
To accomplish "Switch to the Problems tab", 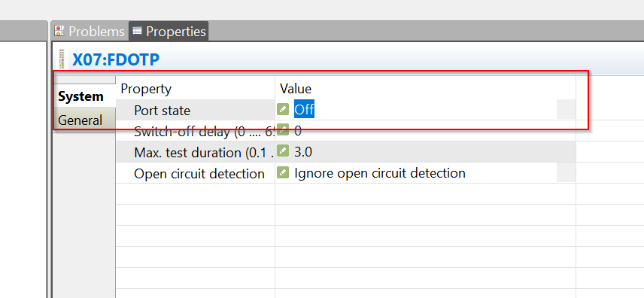I will click(x=90, y=32).
